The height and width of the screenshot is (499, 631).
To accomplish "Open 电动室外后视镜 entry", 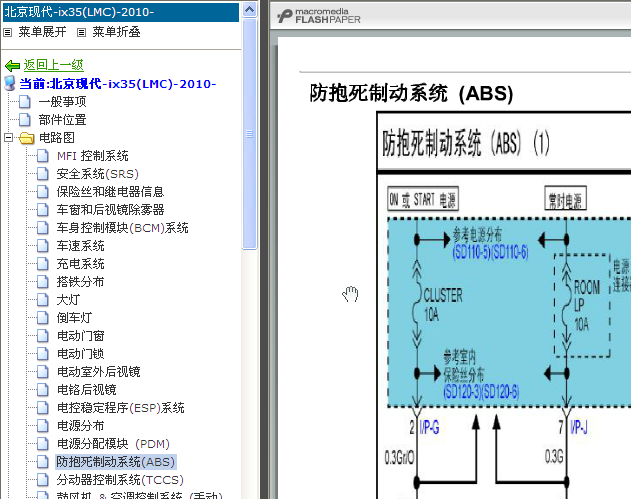I will pos(99,371).
